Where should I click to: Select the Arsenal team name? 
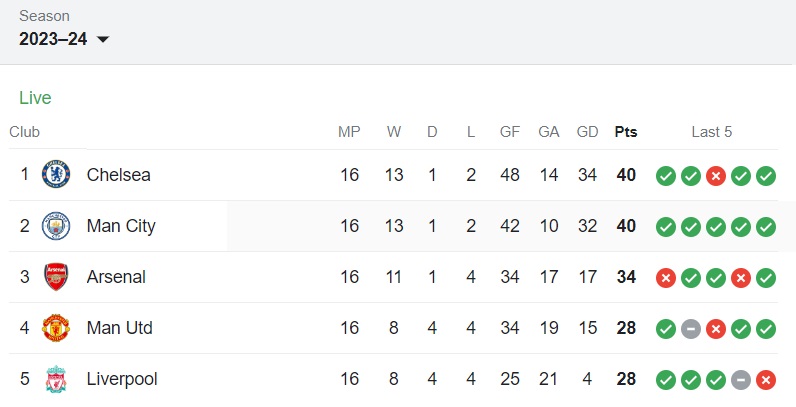pyautogui.click(x=116, y=277)
